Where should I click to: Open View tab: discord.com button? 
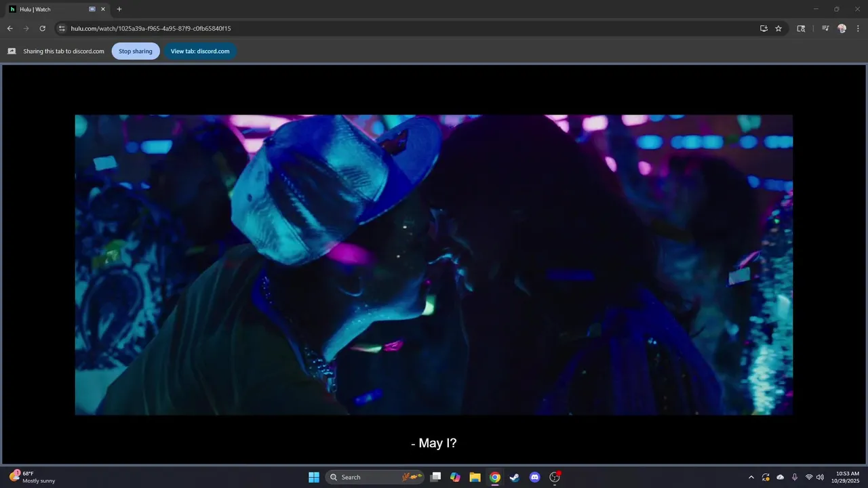tap(200, 52)
